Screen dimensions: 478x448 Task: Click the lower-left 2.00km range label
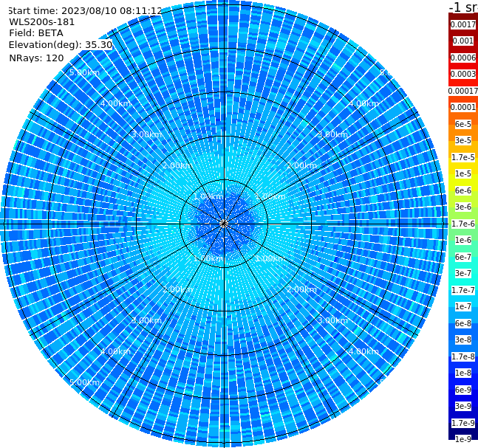pyautogui.click(x=177, y=289)
